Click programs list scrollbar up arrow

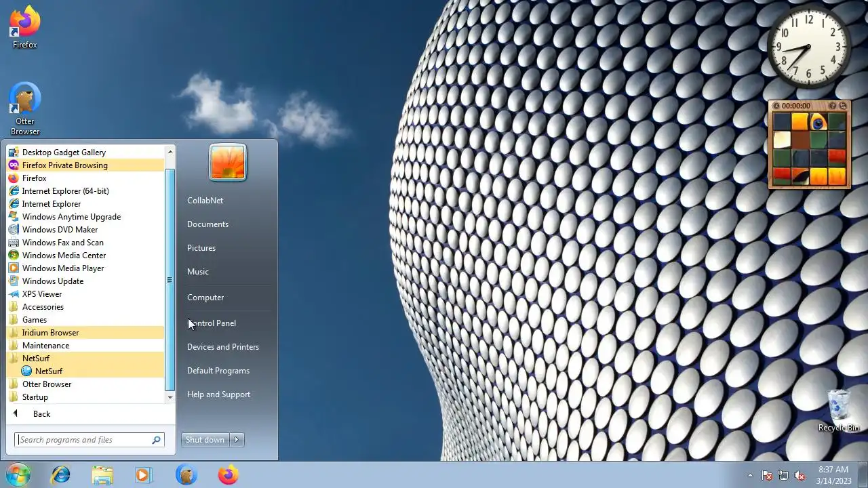coord(170,152)
